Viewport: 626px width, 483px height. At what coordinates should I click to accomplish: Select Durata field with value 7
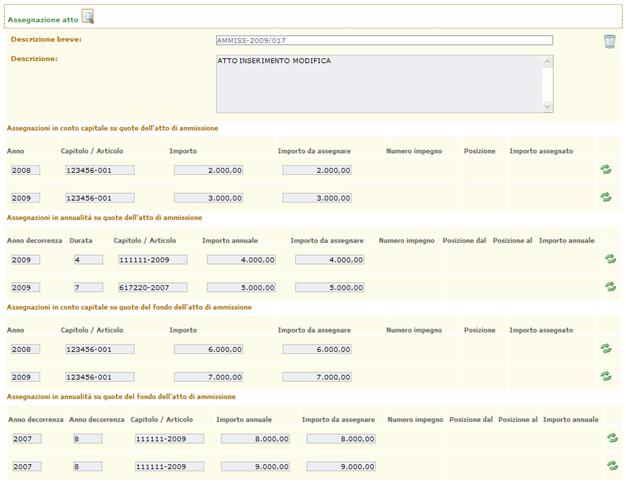(x=89, y=287)
